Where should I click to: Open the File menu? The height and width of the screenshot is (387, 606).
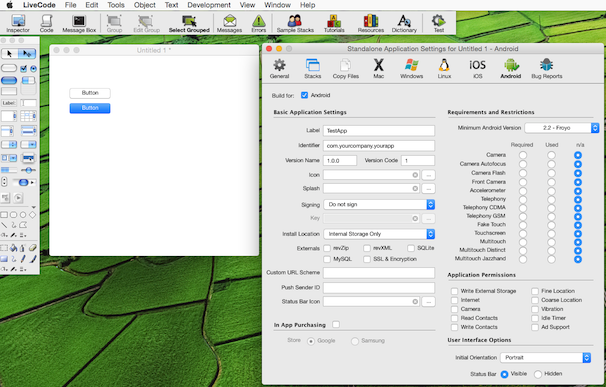coord(70,5)
